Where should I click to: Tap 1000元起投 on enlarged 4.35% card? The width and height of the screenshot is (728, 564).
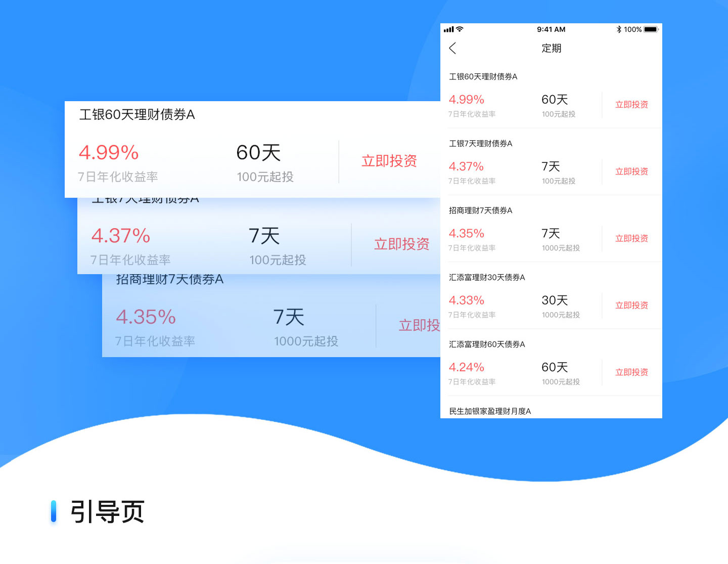(x=306, y=341)
